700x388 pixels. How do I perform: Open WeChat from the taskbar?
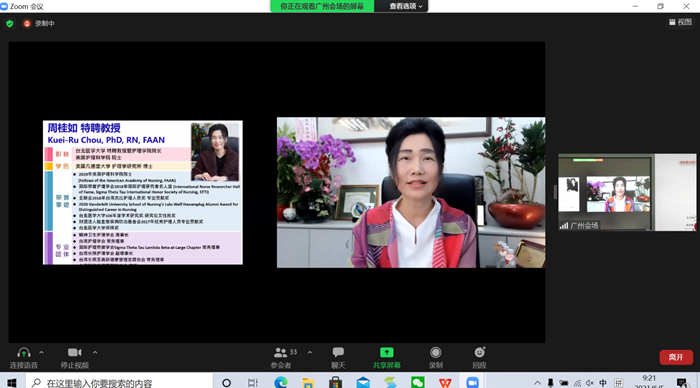pyautogui.click(x=418, y=383)
